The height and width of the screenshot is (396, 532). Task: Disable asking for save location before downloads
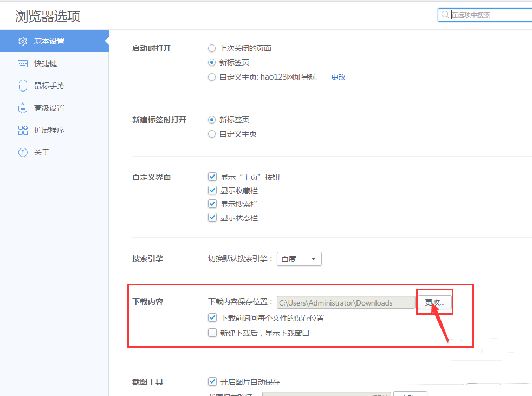pyautogui.click(x=212, y=317)
